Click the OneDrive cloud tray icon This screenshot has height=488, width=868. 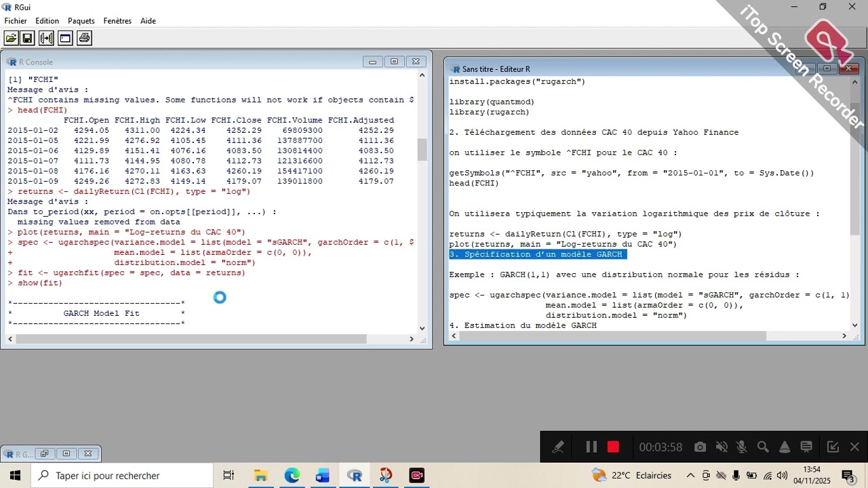(722, 476)
